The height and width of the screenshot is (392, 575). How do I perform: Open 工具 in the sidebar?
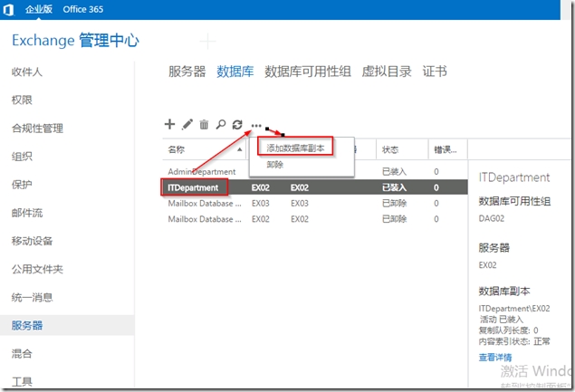click(x=22, y=382)
